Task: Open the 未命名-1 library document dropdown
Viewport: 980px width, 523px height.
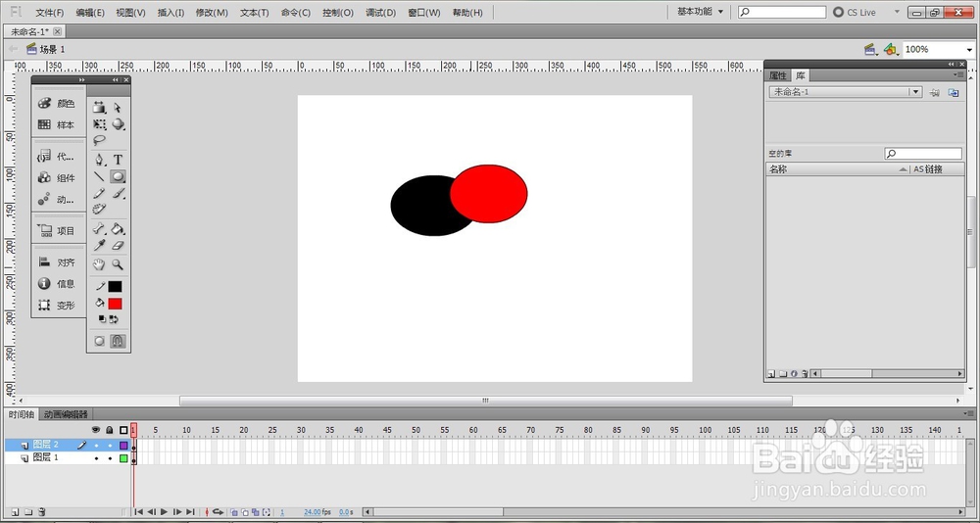Action: point(846,92)
